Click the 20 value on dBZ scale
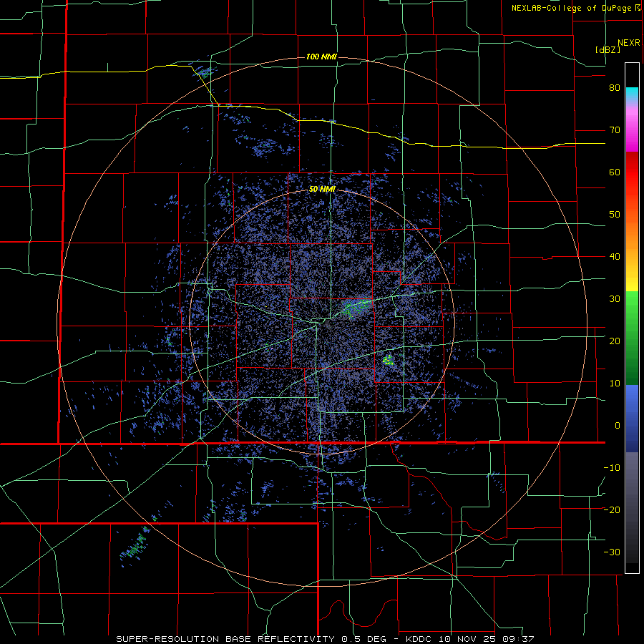This screenshot has height=644, width=644. tap(615, 341)
